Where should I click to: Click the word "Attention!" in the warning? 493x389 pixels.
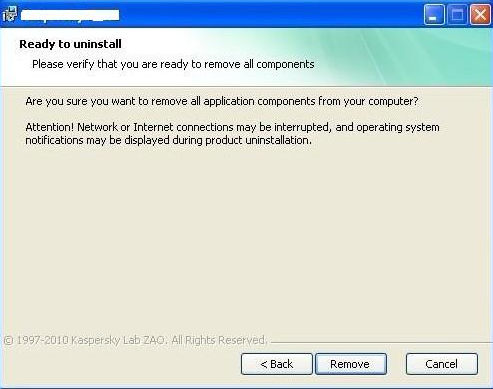coord(49,127)
